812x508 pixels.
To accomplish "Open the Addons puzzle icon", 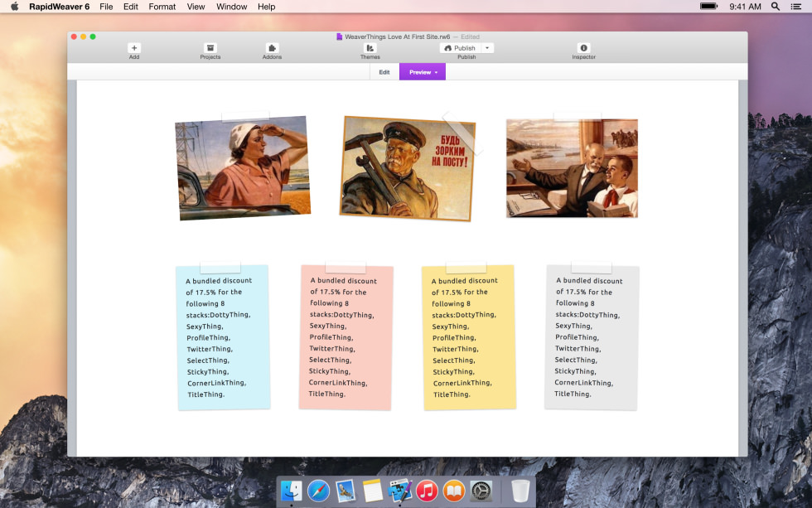I will pyautogui.click(x=272, y=48).
